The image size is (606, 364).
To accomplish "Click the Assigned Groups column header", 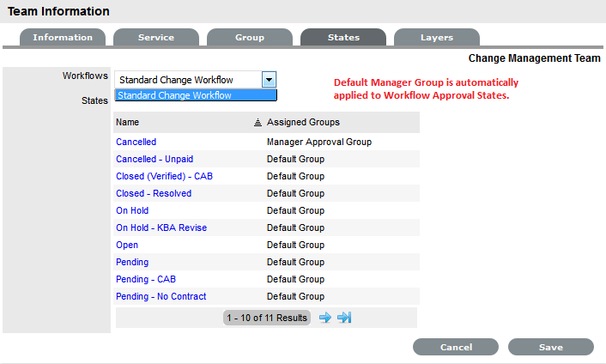I will pos(303,122).
